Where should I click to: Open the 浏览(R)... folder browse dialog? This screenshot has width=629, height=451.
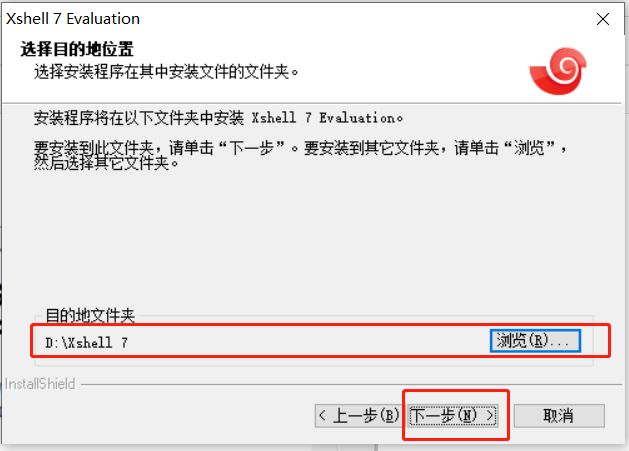click(535, 341)
